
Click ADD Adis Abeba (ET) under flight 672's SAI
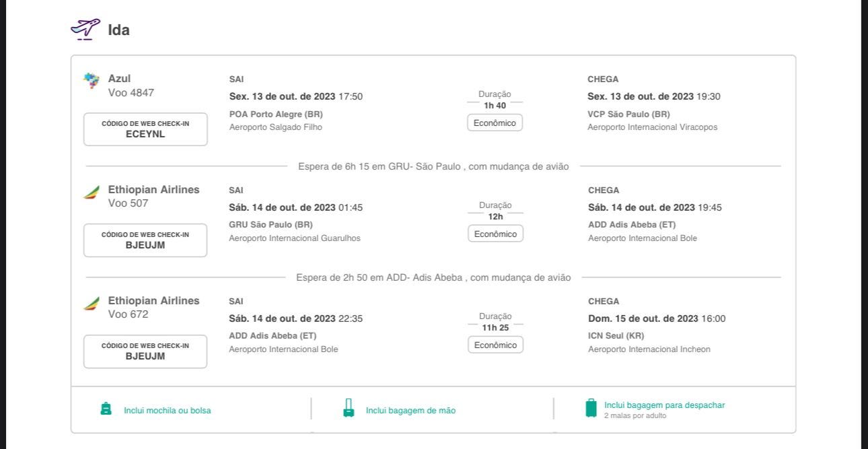[273, 336]
